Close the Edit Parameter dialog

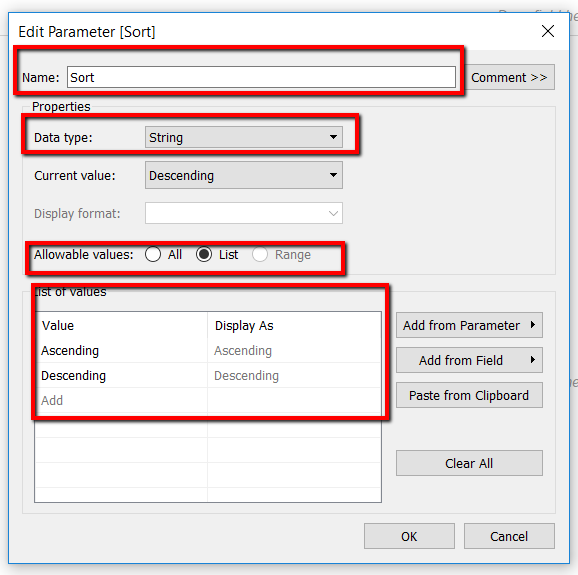pyautogui.click(x=548, y=31)
